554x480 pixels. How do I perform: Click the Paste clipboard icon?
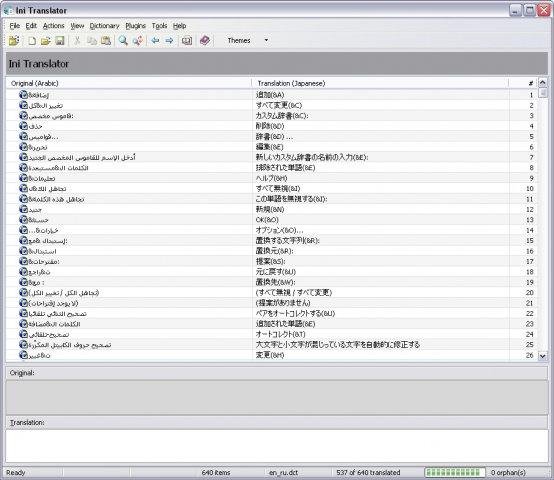tap(106, 41)
